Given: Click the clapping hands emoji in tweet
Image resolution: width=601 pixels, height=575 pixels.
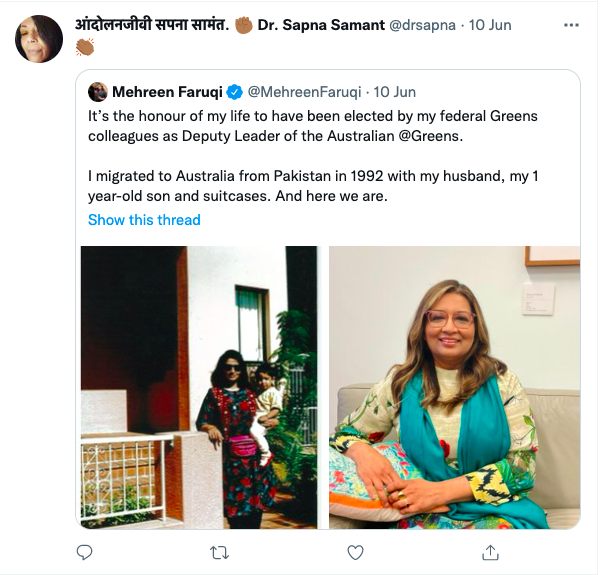Looking at the screenshot, I should [x=86, y=47].
